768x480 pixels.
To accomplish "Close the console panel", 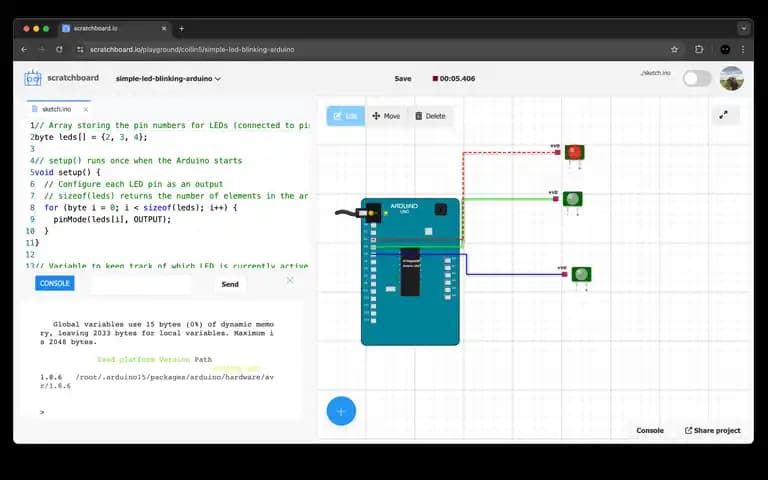I will click(x=290, y=280).
